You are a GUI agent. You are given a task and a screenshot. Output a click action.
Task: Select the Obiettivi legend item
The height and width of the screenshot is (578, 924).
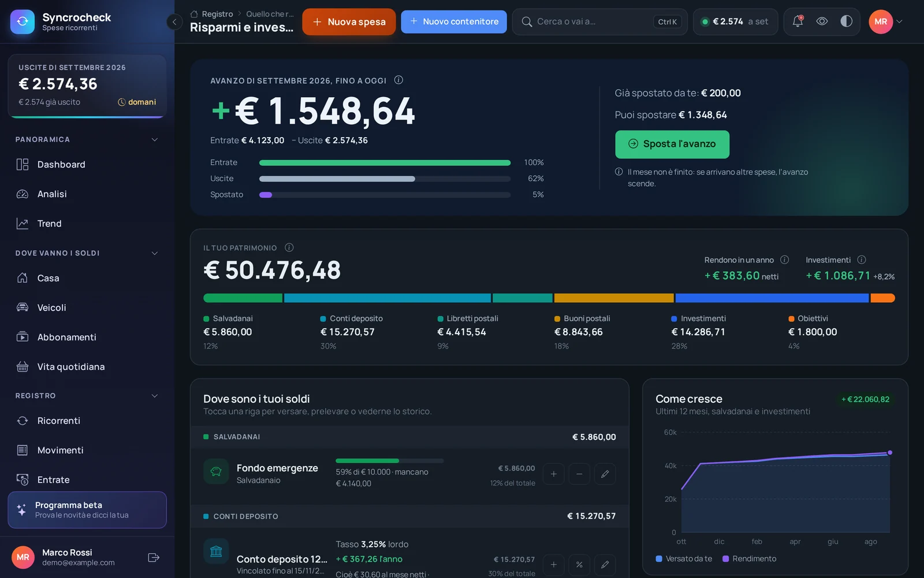tap(808, 318)
